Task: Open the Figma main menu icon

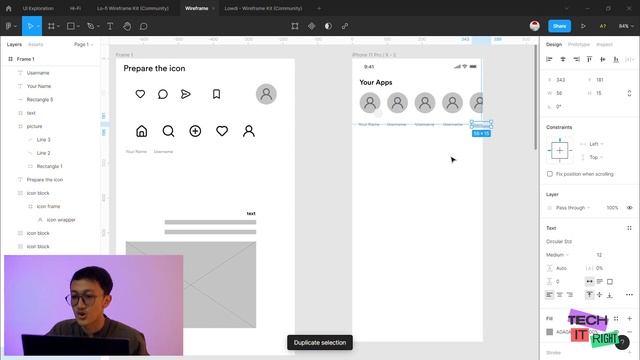Action: [x=9, y=26]
